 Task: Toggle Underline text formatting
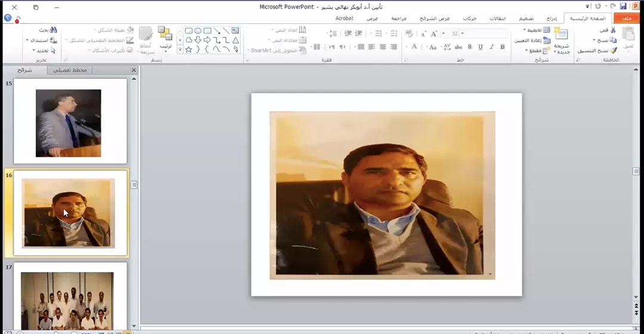click(481, 47)
